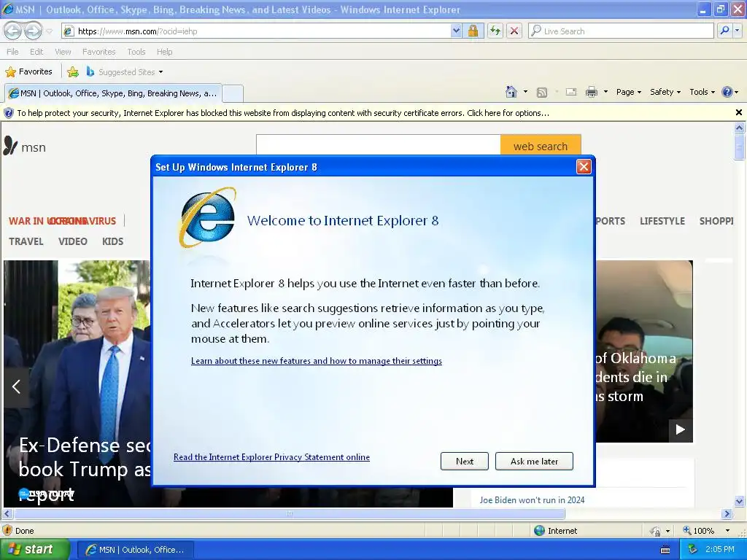Image resolution: width=747 pixels, height=560 pixels.
Task: Close the Set Up Internet Explorer 8 dialog
Action: point(584,167)
